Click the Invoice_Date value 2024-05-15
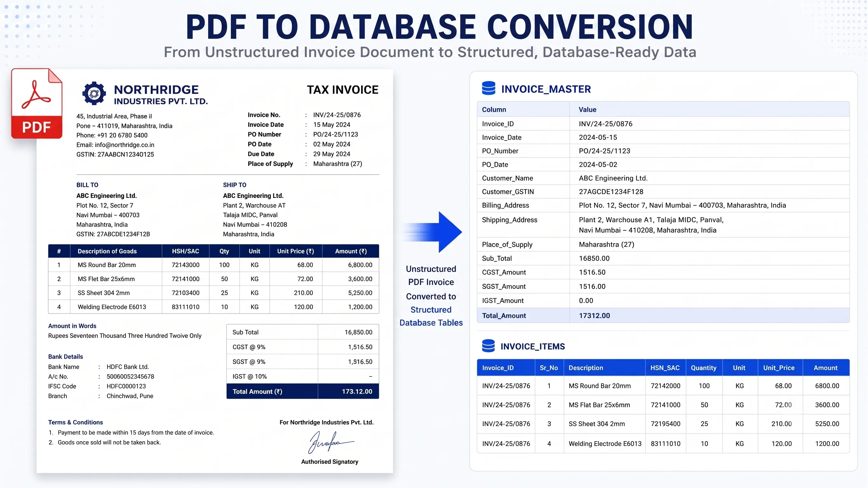The height and width of the screenshot is (488, 868). pyautogui.click(x=598, y=137)
